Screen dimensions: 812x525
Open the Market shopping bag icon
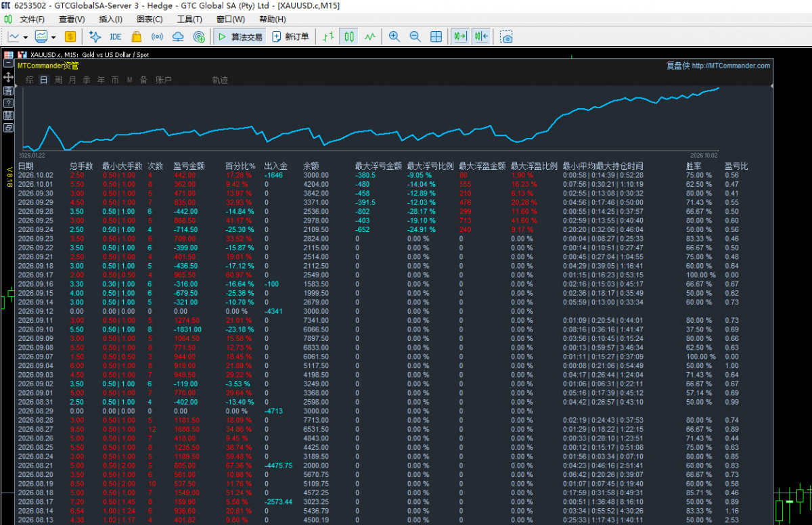click(136, 37)
